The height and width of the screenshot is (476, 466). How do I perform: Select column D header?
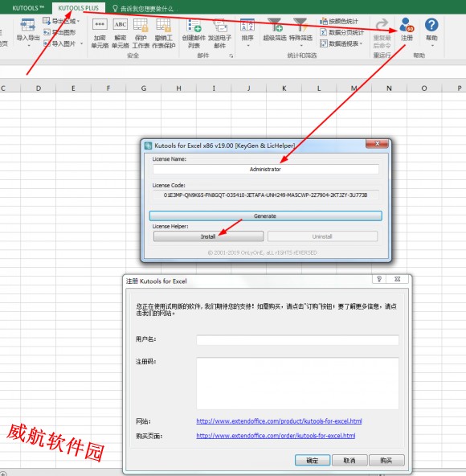pos(39,88)
